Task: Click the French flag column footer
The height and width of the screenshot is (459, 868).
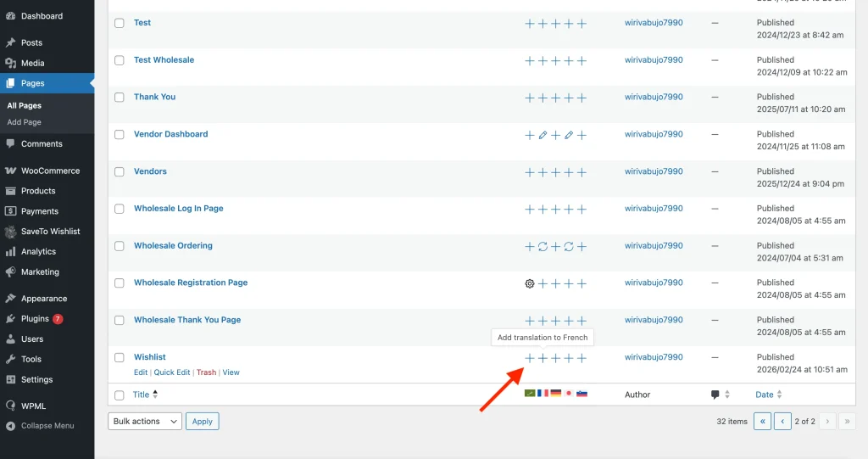Action: tap(542, 393)
